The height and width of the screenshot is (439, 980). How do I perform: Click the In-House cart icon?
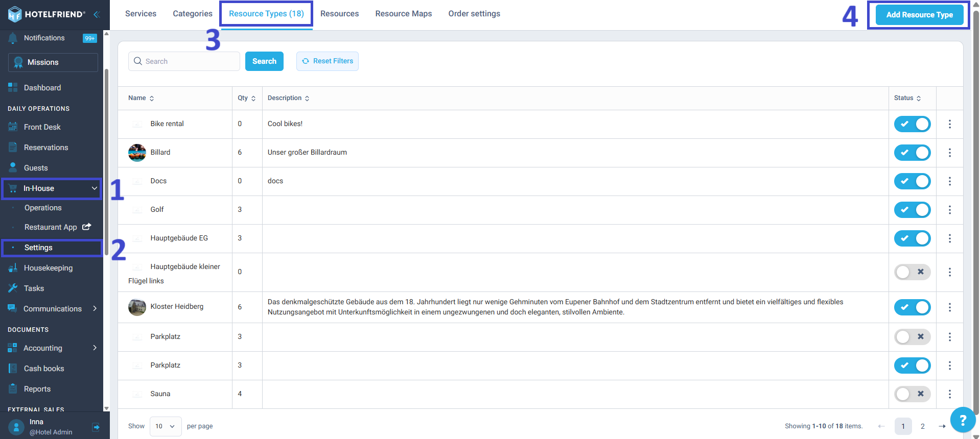(13, 188)
